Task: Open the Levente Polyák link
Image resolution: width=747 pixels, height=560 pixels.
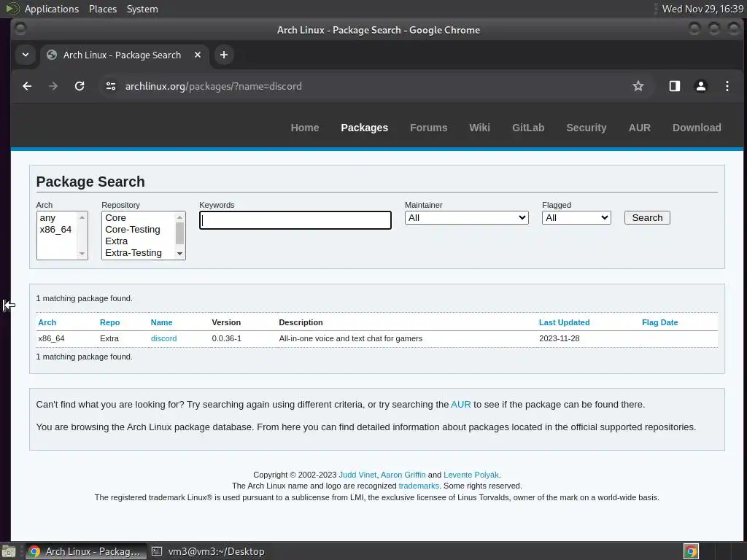Action: (471, 475)
